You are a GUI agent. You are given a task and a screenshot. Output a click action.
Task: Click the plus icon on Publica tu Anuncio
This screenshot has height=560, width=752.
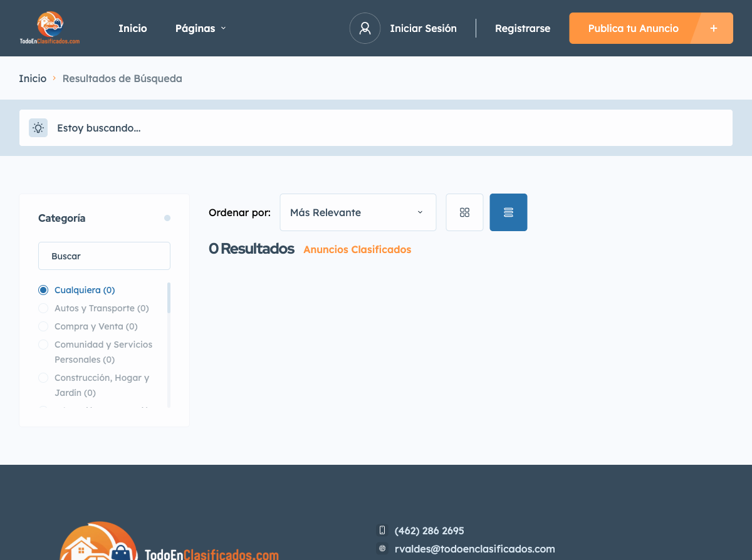[714, 28]
